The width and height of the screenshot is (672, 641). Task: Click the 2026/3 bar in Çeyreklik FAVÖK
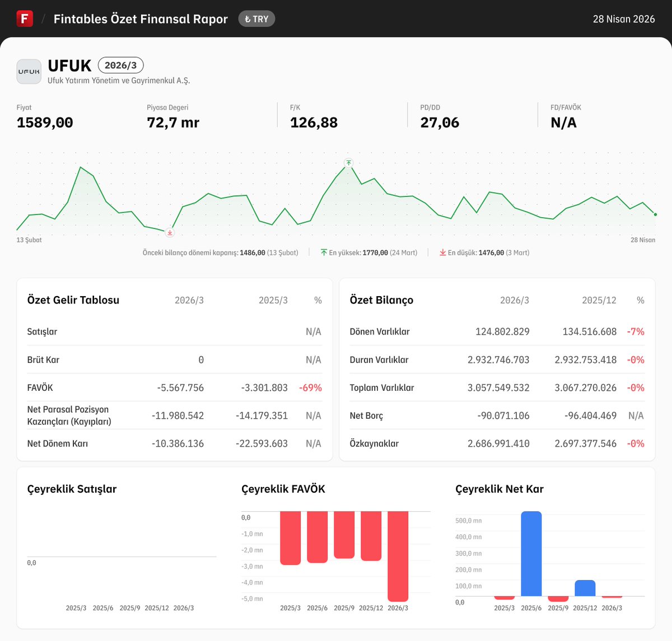398,556
